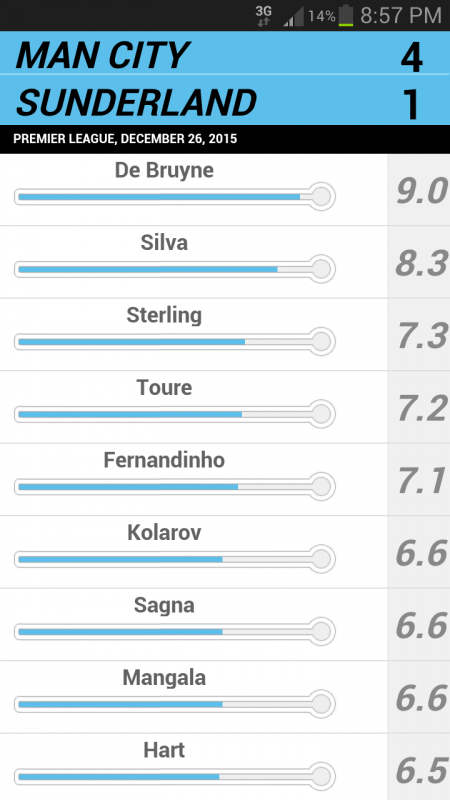Tap the 3G data indicator icon
Viewport: 450px width, 800px height.
tap(263, 16)
